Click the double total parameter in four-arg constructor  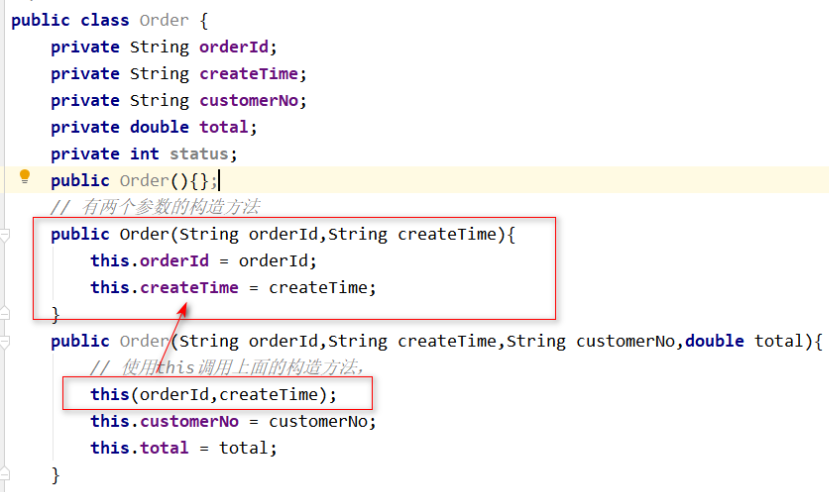[x=744, y=341]
